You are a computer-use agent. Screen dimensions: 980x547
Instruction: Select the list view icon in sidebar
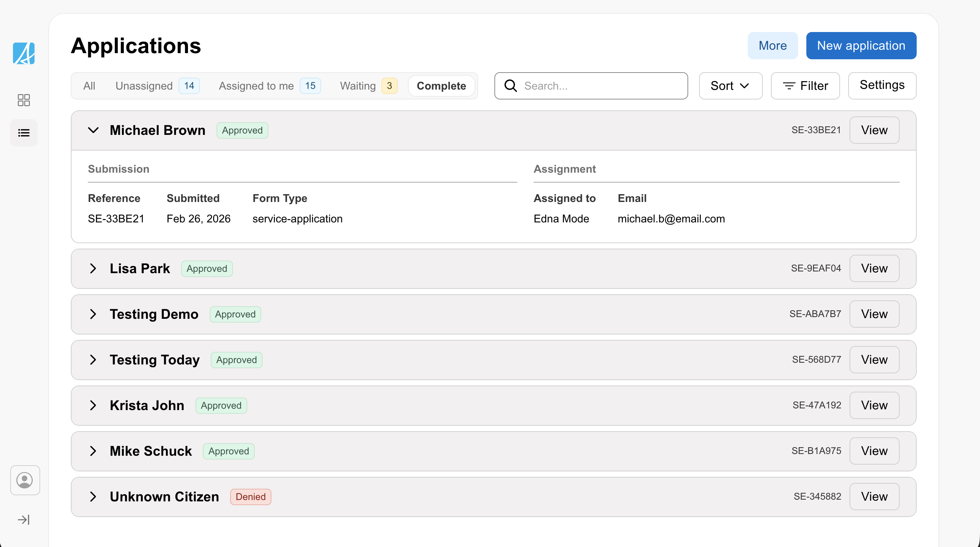coord(23,132)
